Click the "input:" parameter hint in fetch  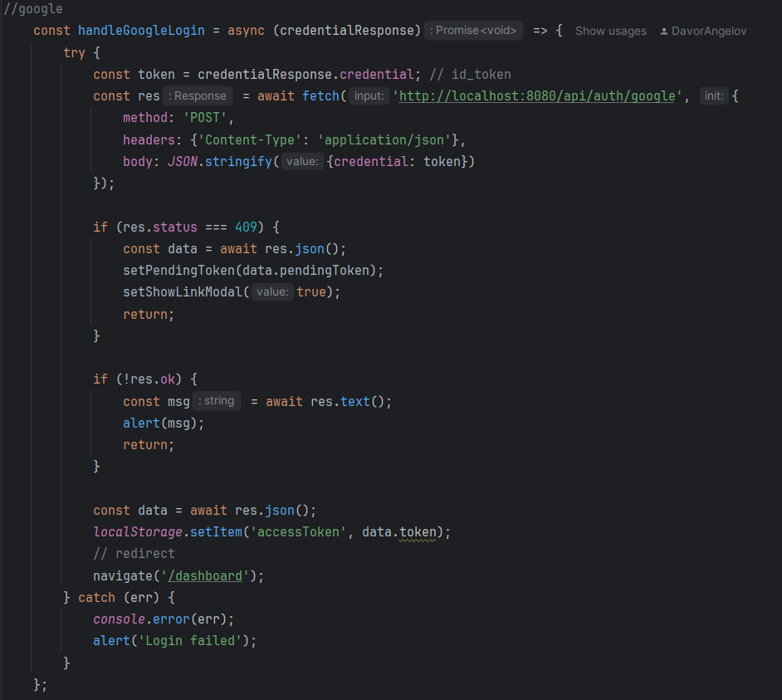[369, 95]
